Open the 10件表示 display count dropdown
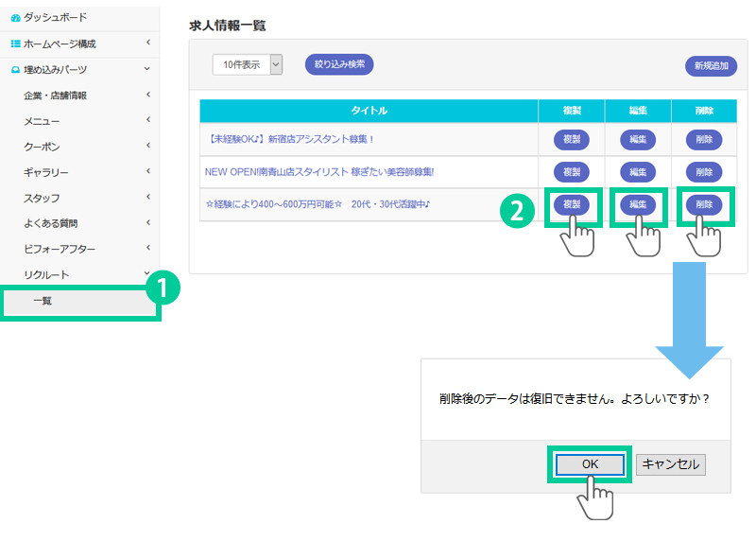756x541 pixels. click(248, 64)
